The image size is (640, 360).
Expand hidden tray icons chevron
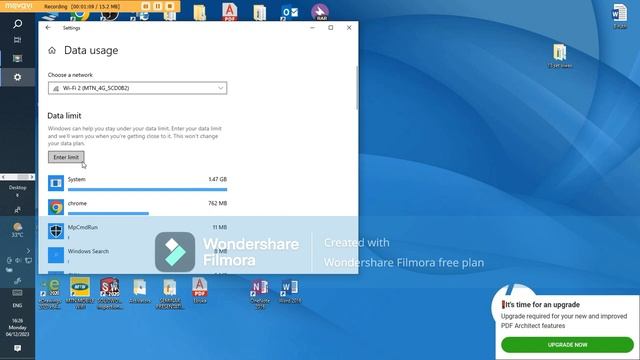coord(28,251)
